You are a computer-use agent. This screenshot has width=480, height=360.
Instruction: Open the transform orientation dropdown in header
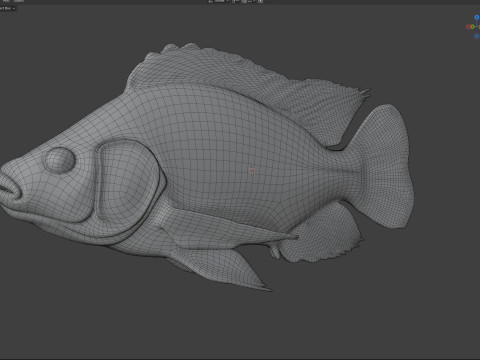[x=219, y=1]
